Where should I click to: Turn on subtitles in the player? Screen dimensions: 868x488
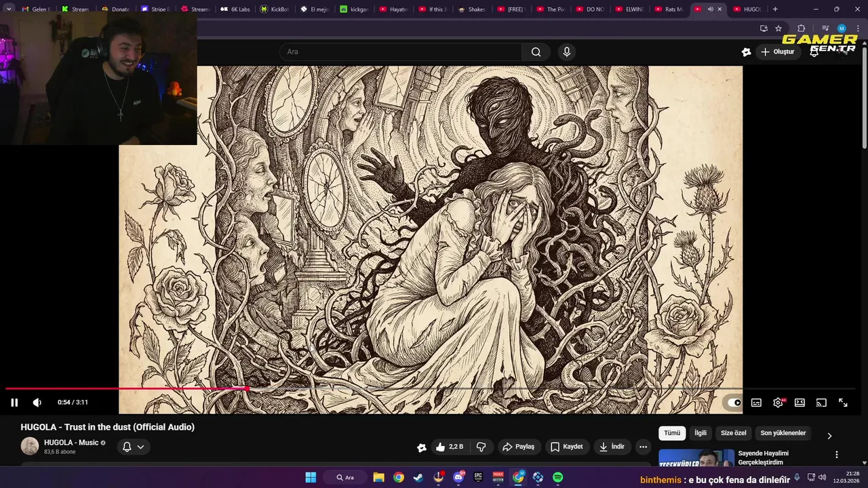pos(756,403)
